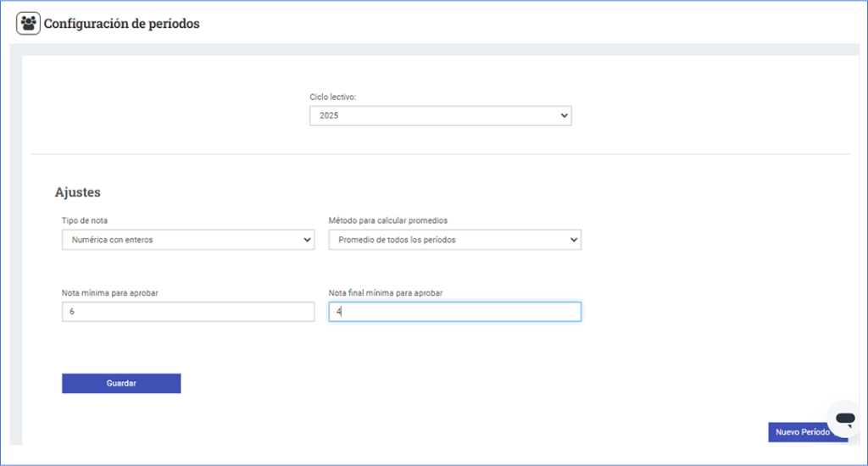Click the chevron arrow of the 2025 selector
The width and height of the screenshot is (868, 466).
coord(565,115)
